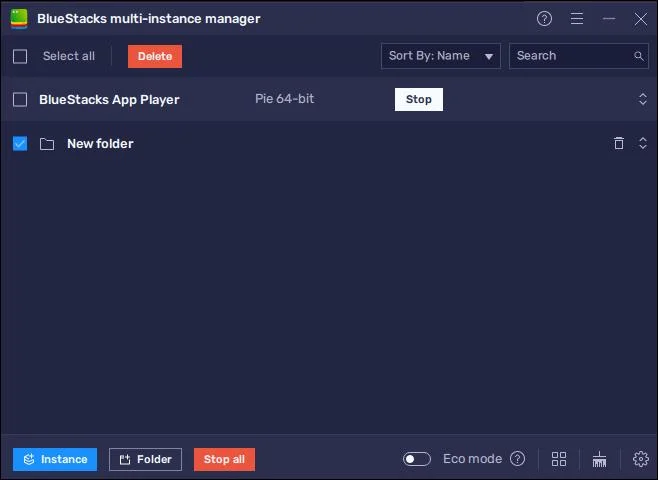Image resolution: width=658 pixels, height=480 pixels.
Task: Uncheck the New folder checkbox
Action: click(x=20, y=143)
